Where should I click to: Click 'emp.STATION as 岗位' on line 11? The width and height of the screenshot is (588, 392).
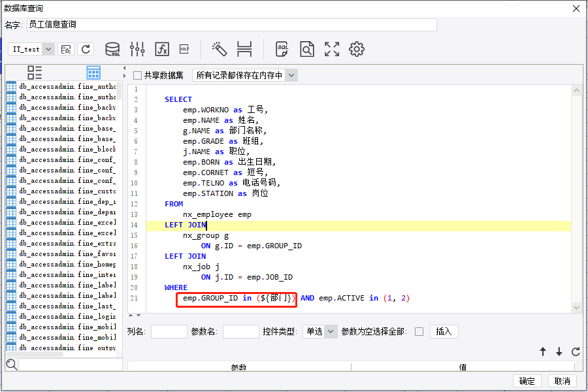[x=226, y=193]
